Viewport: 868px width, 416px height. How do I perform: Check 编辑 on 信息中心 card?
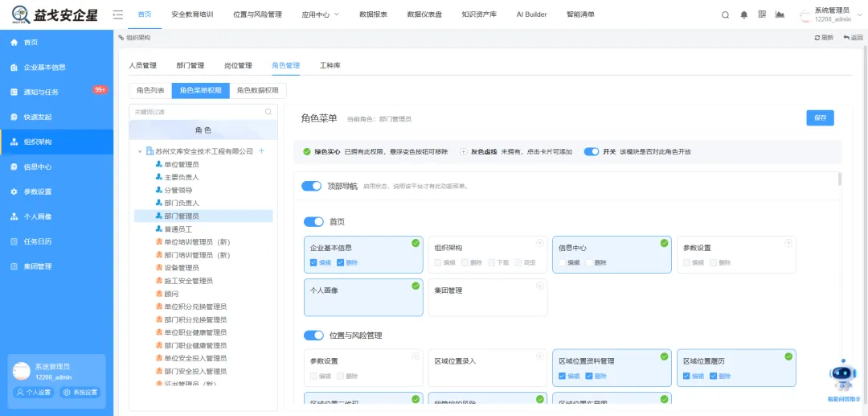pyautogui.click(x=563, y=262)
